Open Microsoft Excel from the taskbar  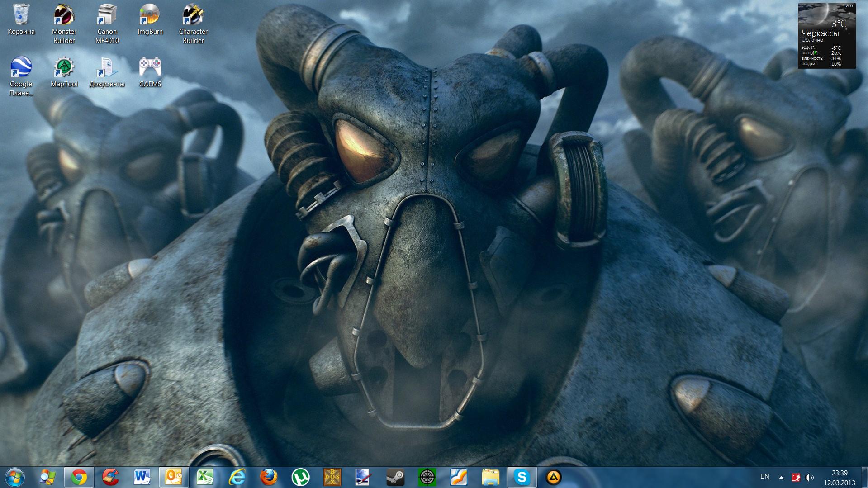205,477
